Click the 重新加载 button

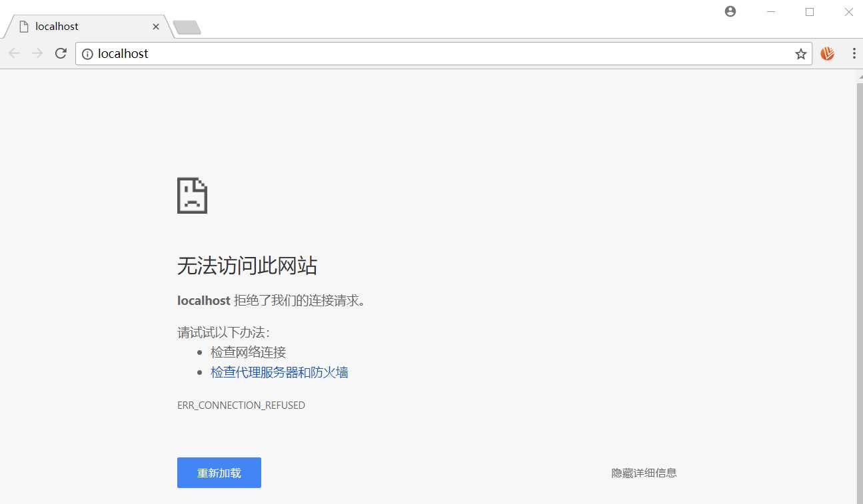[x=219, y=472]
